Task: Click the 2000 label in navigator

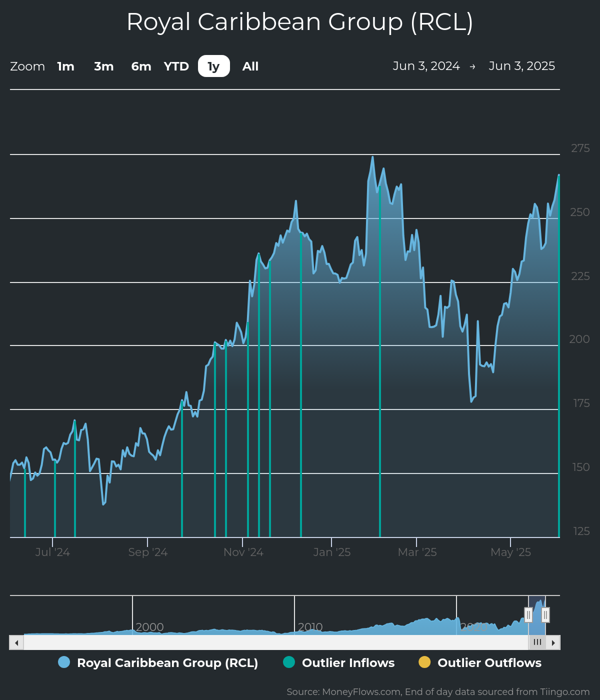Action: (150, 627)
